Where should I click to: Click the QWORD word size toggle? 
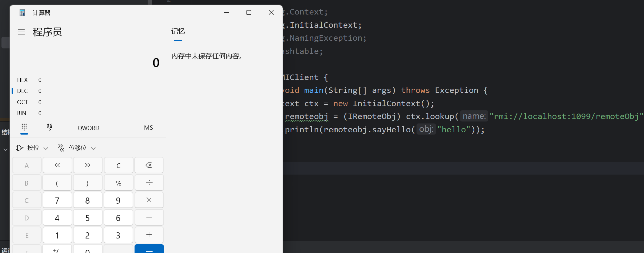[88, 128]
